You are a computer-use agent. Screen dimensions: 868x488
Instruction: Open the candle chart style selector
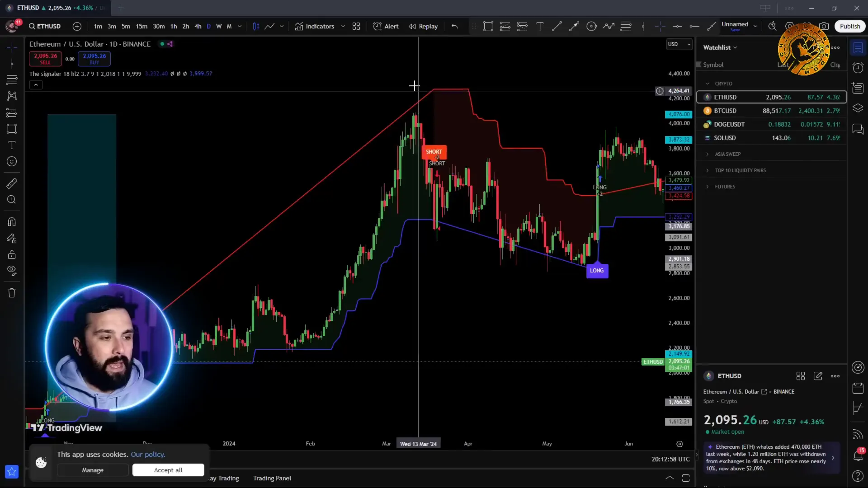coord(256,26)
